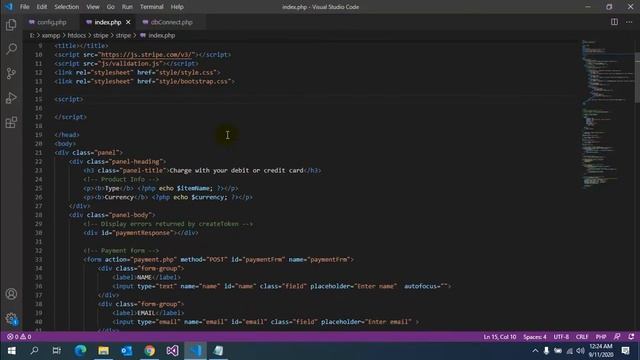Open Google Chrome from taskbar
Screen dimensions: 640x360
point(149,351)
